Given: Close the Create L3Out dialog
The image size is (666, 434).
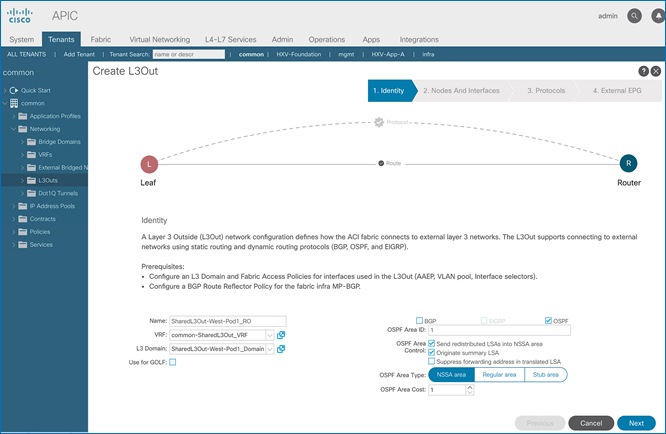Looking at the screenshot, I should (656, 71).
